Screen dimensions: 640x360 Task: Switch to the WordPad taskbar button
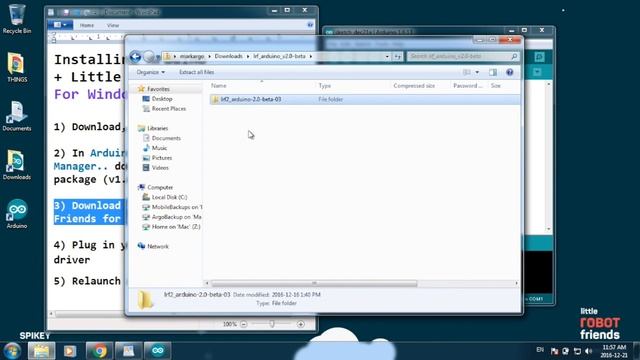129,351
